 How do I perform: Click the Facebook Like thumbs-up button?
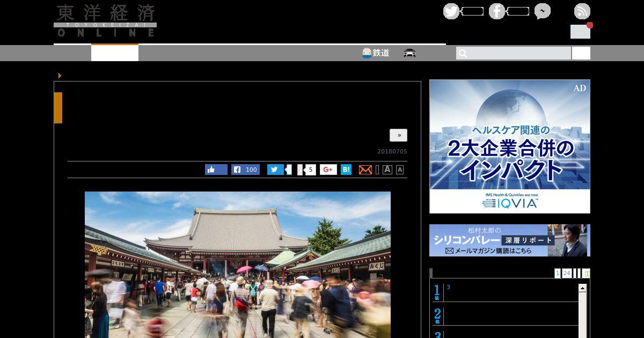point(216,170)
